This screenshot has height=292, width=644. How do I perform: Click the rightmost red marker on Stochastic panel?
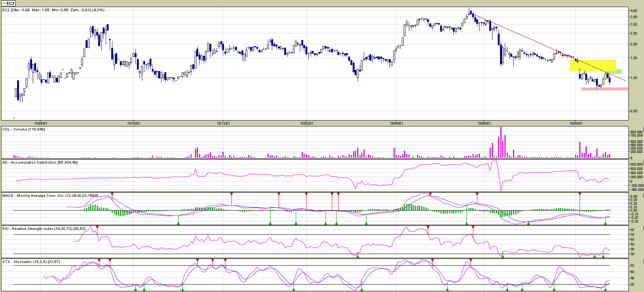click(x=471, y=260)
